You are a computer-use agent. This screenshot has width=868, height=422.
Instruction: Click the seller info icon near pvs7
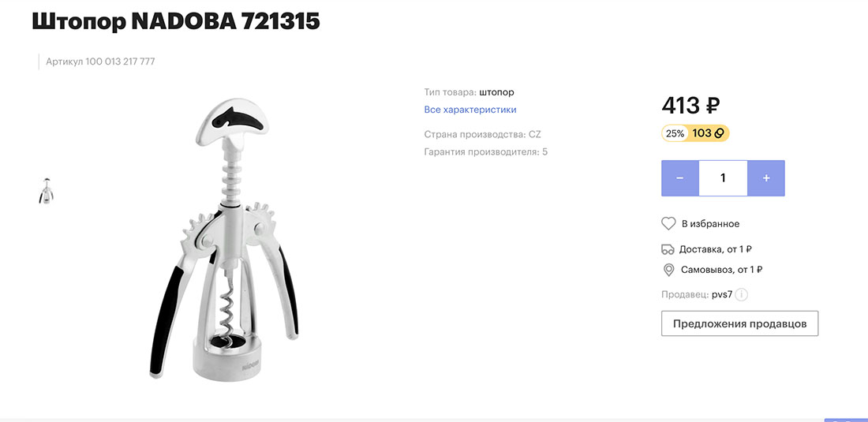point(742,294)
